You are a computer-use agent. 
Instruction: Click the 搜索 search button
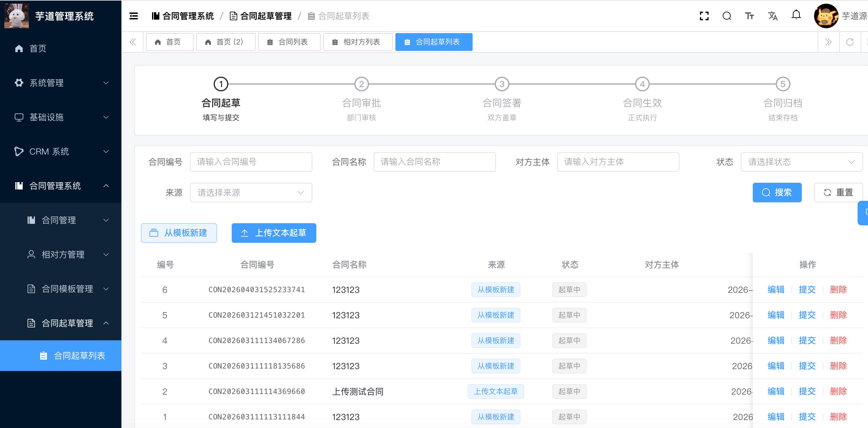777,193
